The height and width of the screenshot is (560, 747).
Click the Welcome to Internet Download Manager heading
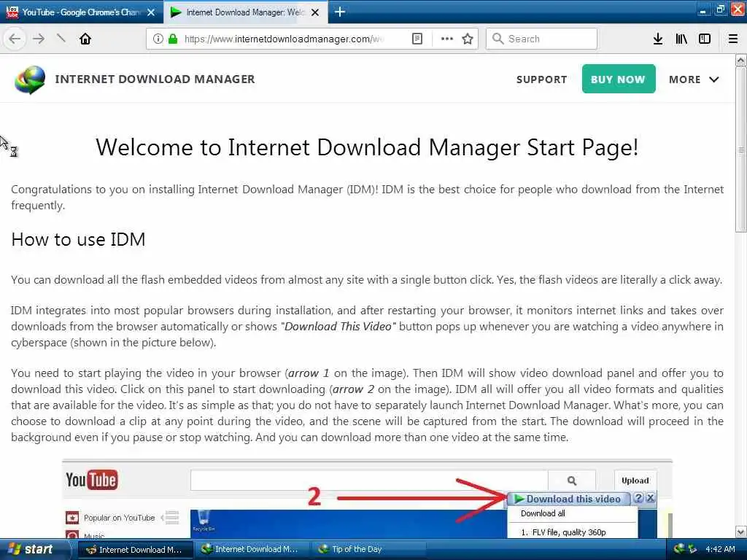(367, 147)
